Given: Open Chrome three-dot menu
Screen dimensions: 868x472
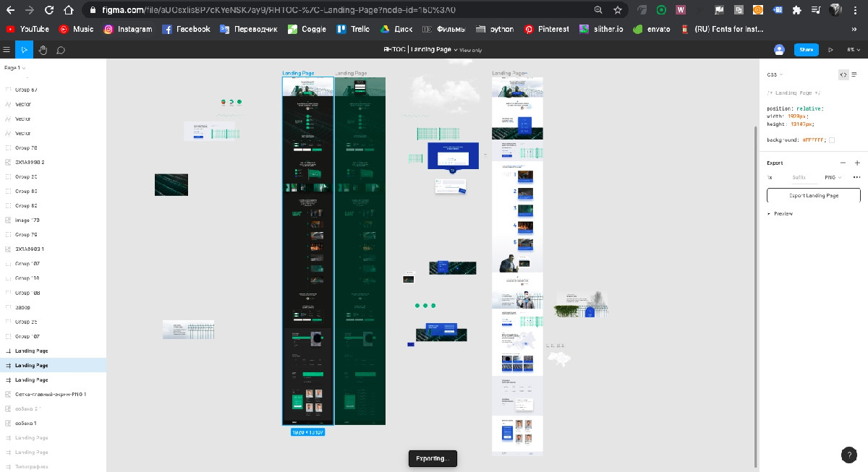Looking at the screenshot, I should click(854, 10).
